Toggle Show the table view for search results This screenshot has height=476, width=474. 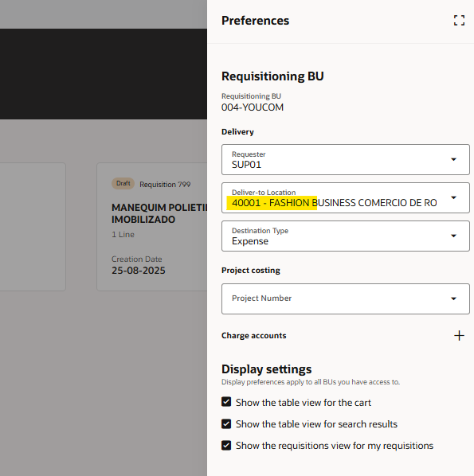point(226,423)
